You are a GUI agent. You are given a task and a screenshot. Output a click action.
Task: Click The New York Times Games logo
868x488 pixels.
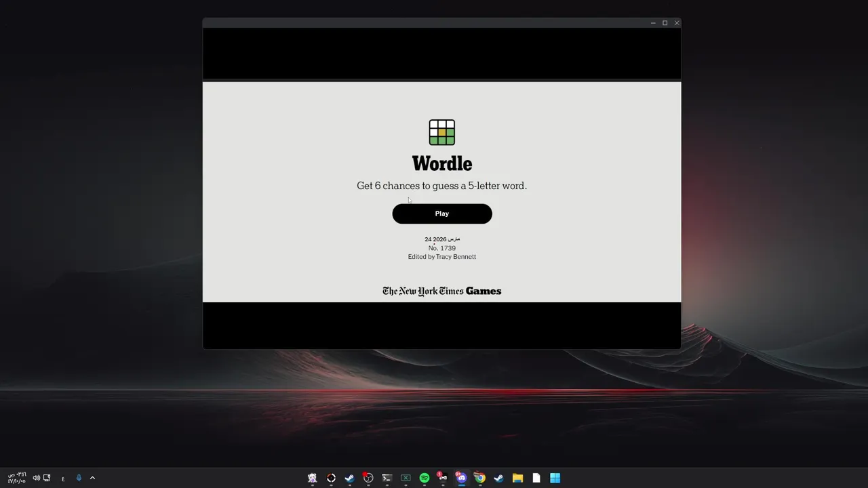click(442, 291)
